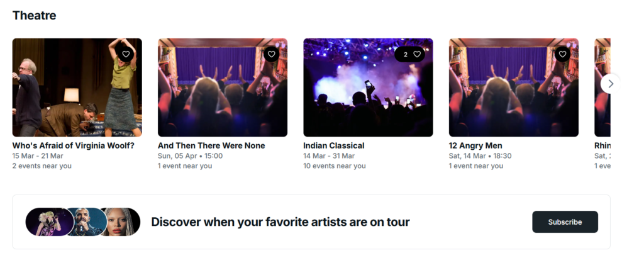Tap the heart on 12 Angry Men
The height and width of the screenshot is (260, 644).
click(562, 54)
